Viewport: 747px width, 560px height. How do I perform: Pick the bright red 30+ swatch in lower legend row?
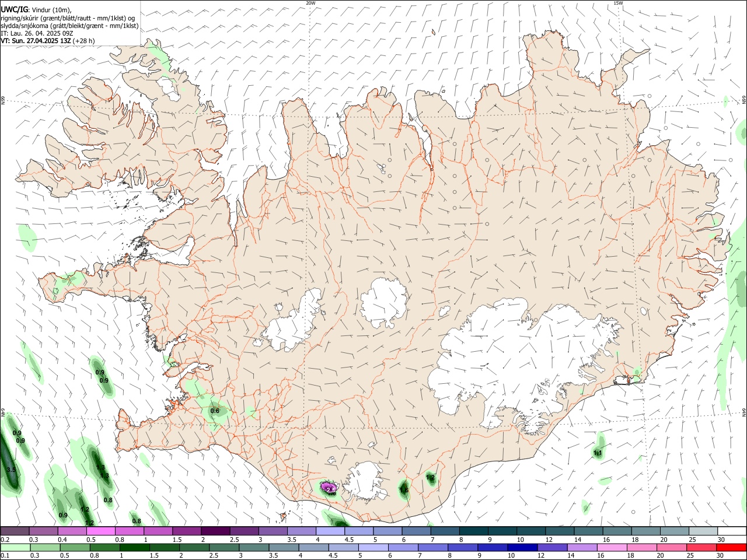731,548
